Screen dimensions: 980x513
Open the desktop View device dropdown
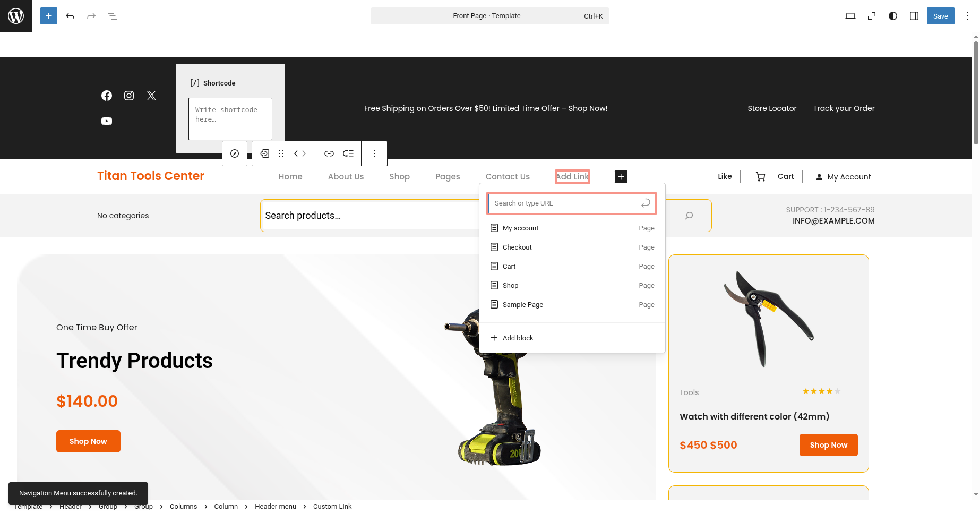pyautogui.click(x=850, y=16)
